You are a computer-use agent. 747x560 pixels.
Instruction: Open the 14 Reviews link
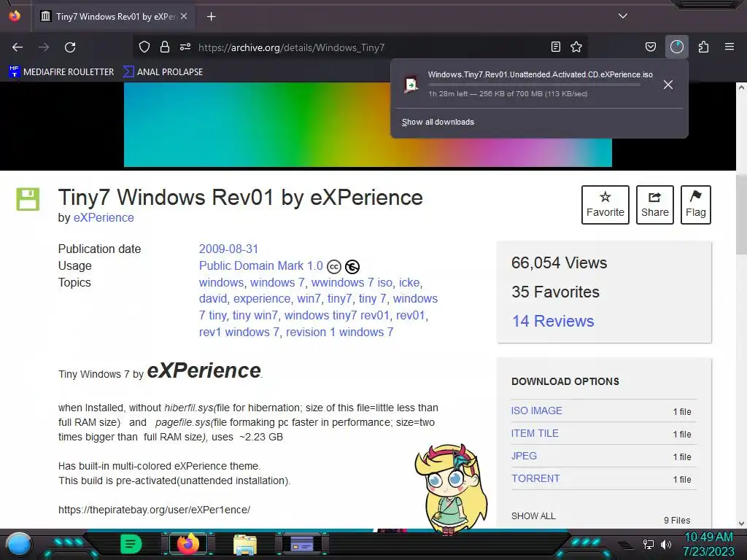(553, 321)
